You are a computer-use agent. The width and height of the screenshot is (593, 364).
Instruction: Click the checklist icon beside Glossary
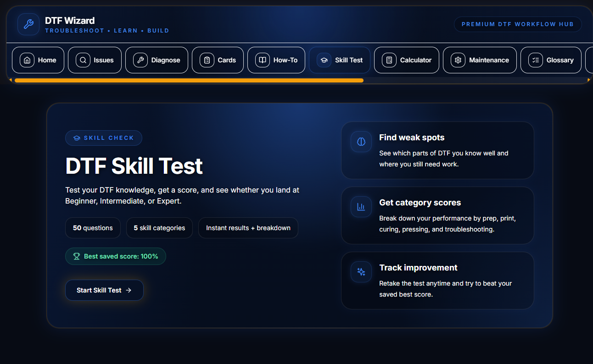coord(536,60)
